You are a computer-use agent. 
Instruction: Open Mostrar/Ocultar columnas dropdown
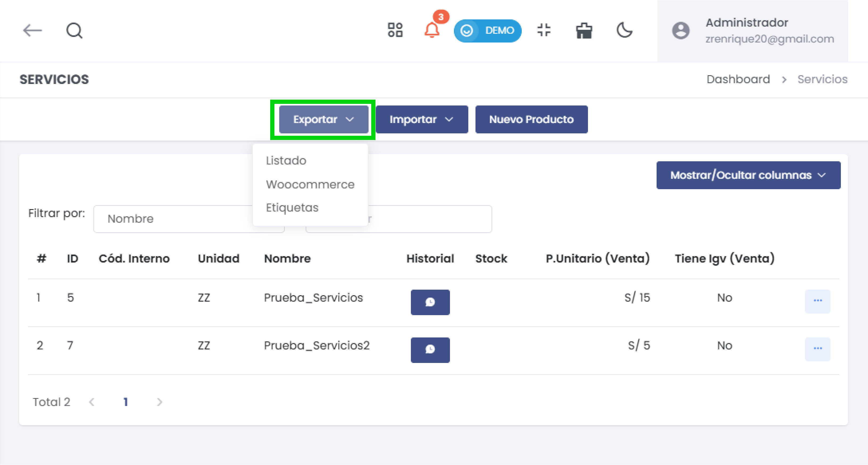[x=748, y=175]
